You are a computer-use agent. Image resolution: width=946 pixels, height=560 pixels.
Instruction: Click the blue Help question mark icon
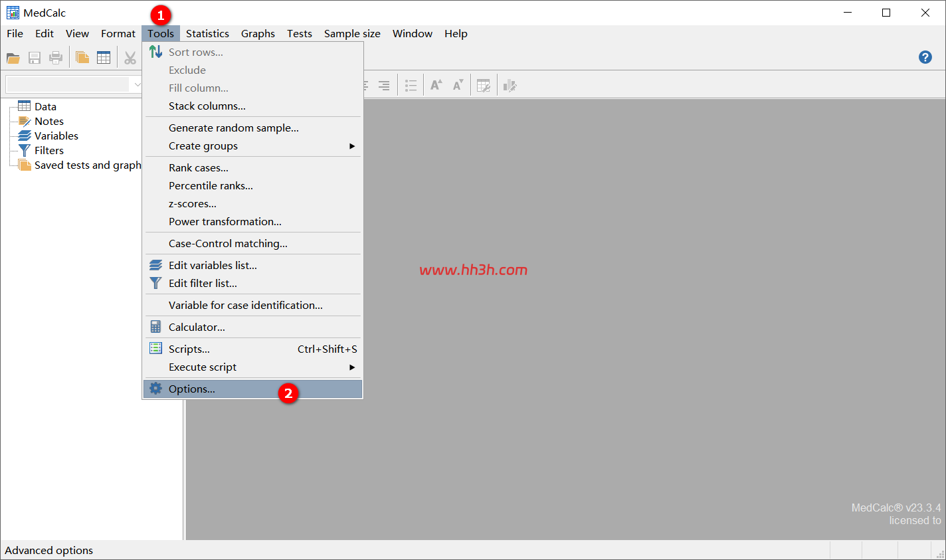tap(925, 57)
